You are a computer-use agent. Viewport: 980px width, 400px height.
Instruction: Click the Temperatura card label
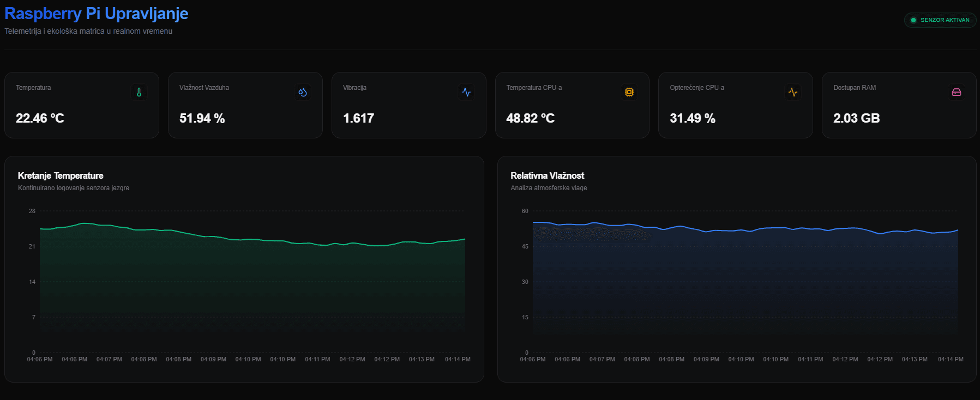[x=33, y=88]
